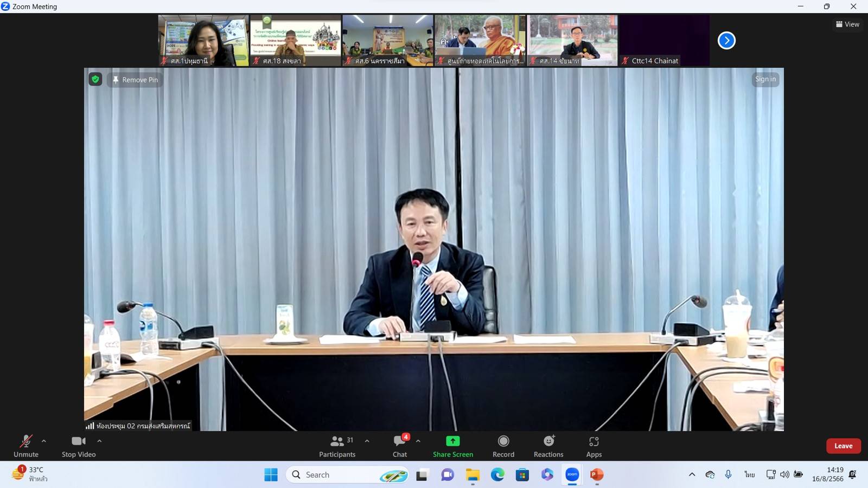The image size is (868, 488).
Task: Click the taskbar Search box
Action: [347, 474]
